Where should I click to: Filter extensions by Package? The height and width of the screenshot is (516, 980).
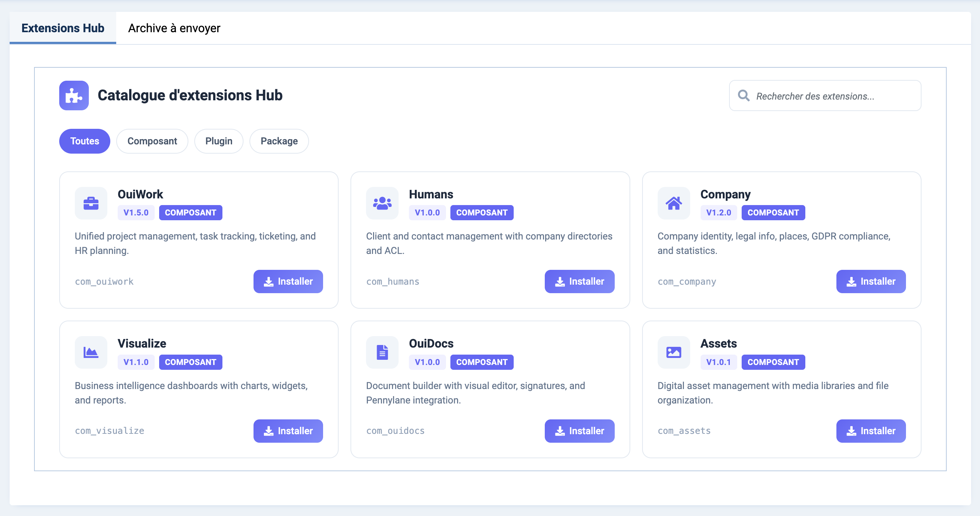point(279,141)
